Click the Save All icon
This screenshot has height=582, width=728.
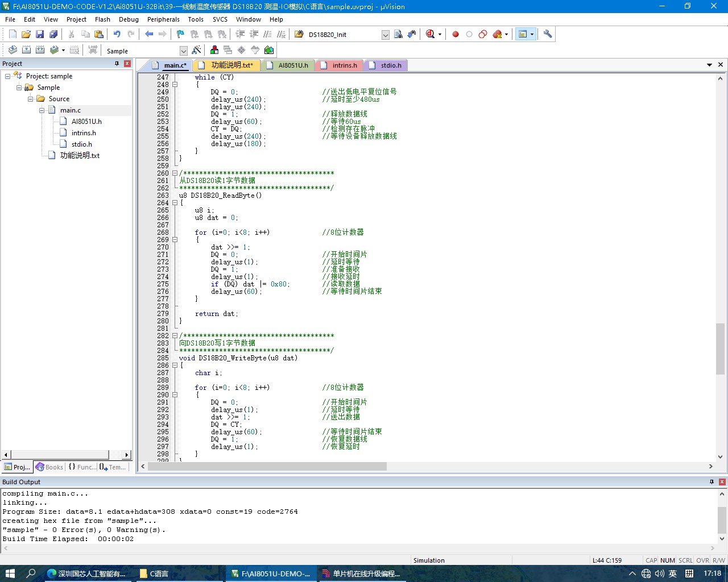coord(53,34)
